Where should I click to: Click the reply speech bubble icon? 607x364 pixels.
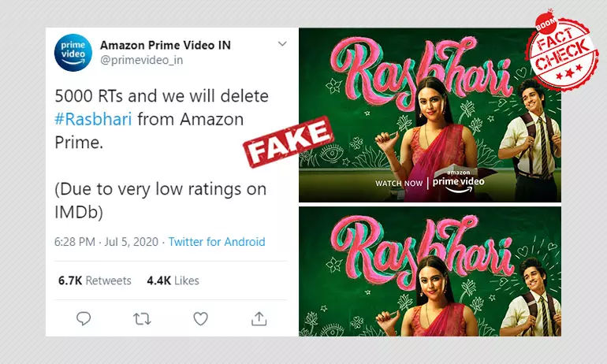tap(84, 319)
